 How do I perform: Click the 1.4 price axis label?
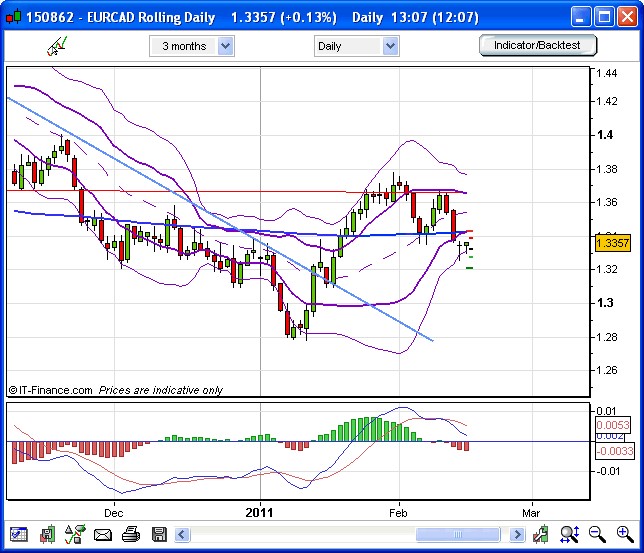[605, 135]
